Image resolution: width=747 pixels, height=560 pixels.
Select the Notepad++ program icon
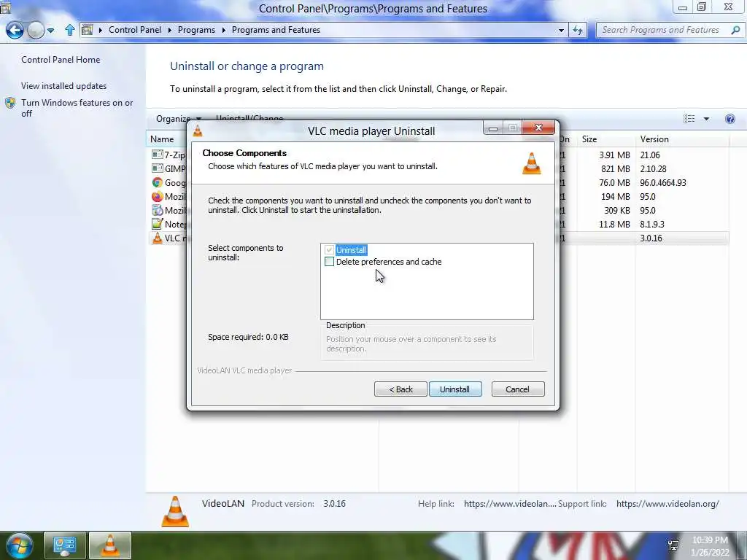158,224
